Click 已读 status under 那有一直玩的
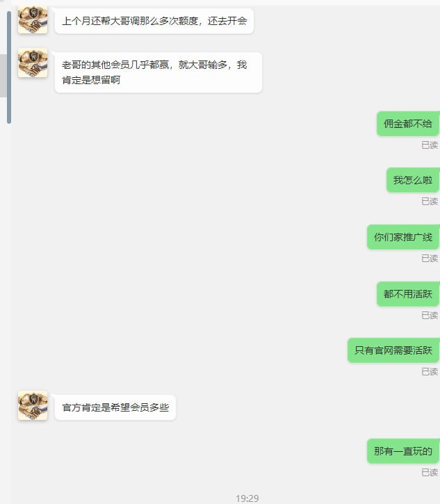 click(x=430, y=472)
